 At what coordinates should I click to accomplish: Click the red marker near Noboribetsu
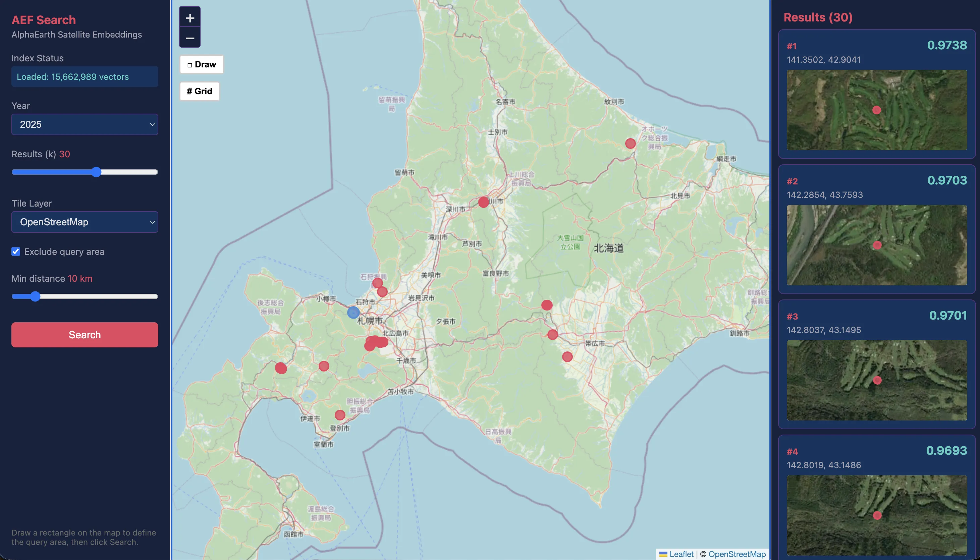coord(340,415)
